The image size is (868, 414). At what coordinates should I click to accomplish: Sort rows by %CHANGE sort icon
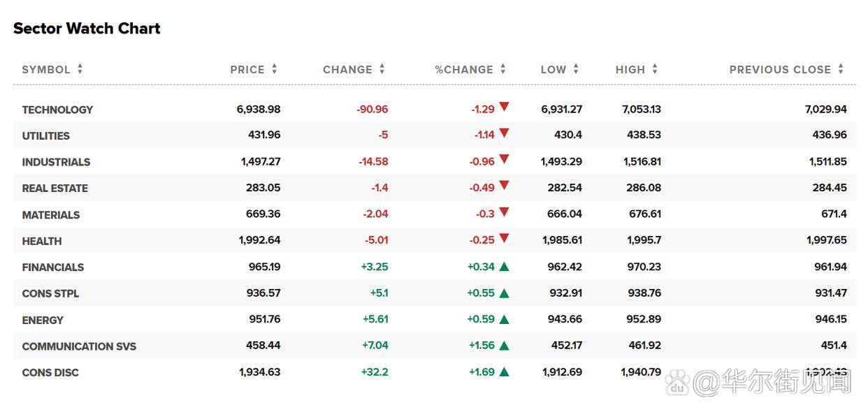[x=503, y=69]
